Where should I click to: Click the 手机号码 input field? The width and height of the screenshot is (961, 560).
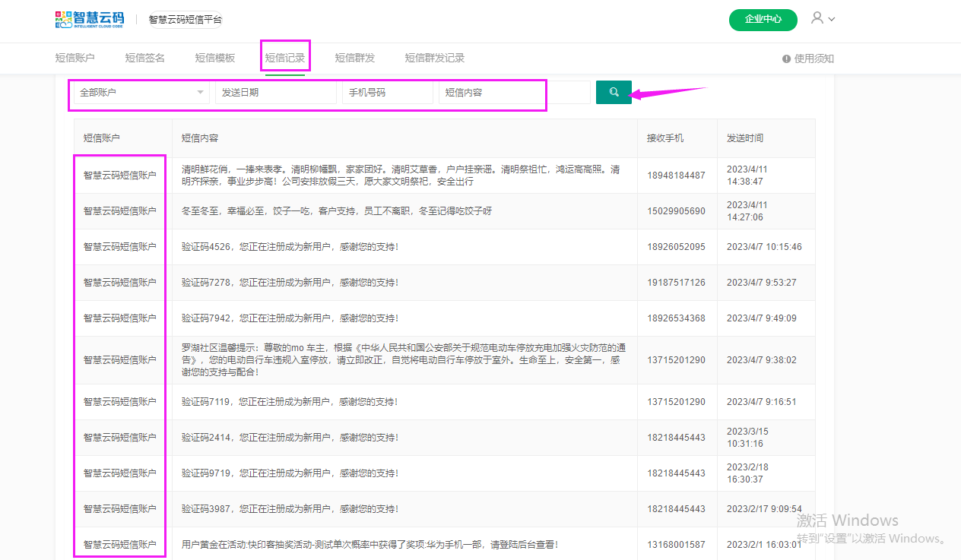click(x=387, y=93)
